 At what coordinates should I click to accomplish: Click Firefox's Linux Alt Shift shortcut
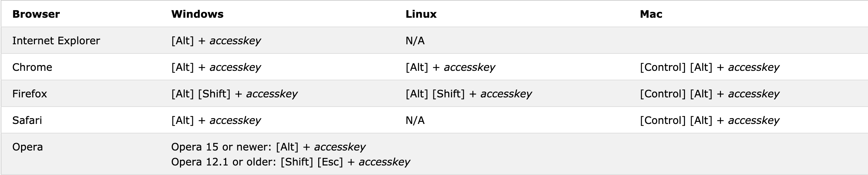(x=469, y=94)
